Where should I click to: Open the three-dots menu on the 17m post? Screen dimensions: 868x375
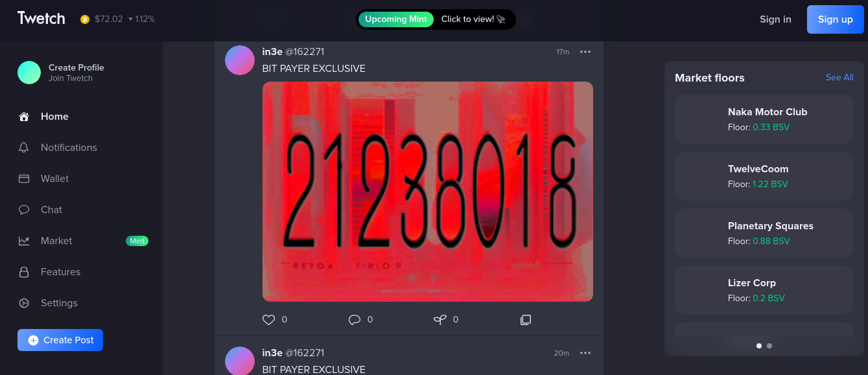[x=585, y=52]
